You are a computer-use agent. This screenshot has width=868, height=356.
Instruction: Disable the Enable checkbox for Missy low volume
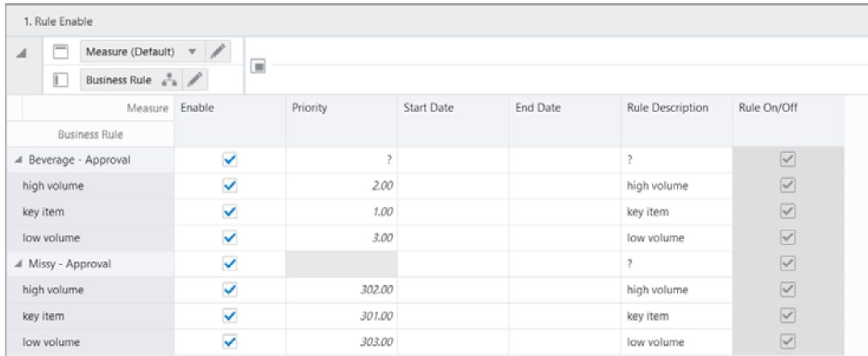pos(227,341)
